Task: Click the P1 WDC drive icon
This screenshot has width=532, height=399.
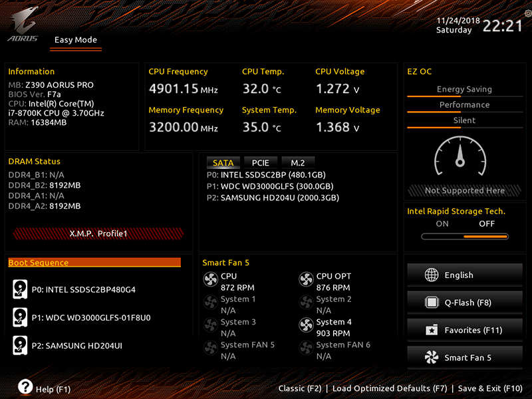Action: click(20, 317)
